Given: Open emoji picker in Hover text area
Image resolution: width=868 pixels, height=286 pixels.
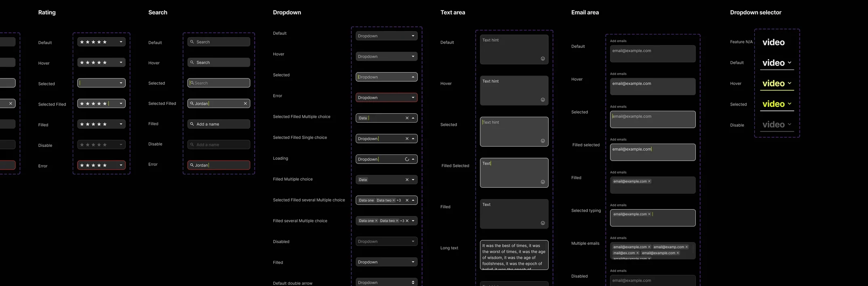Looking at the screenshot, I should tap(543, 100).
